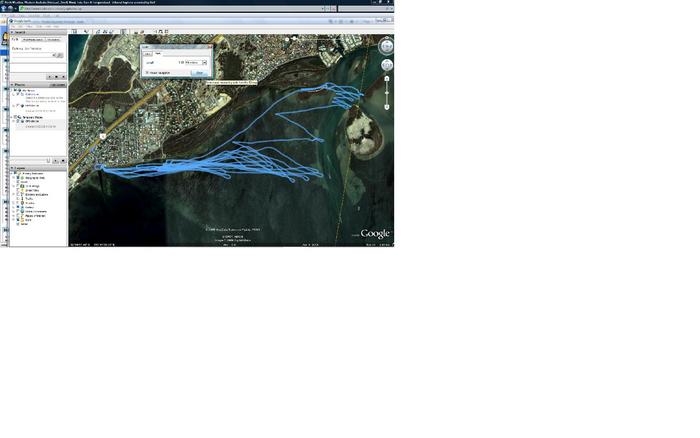This screenshot has height=438, width=700.
Task: Toggle the Geographic Web layer checkbox
Action: [18, 178]
